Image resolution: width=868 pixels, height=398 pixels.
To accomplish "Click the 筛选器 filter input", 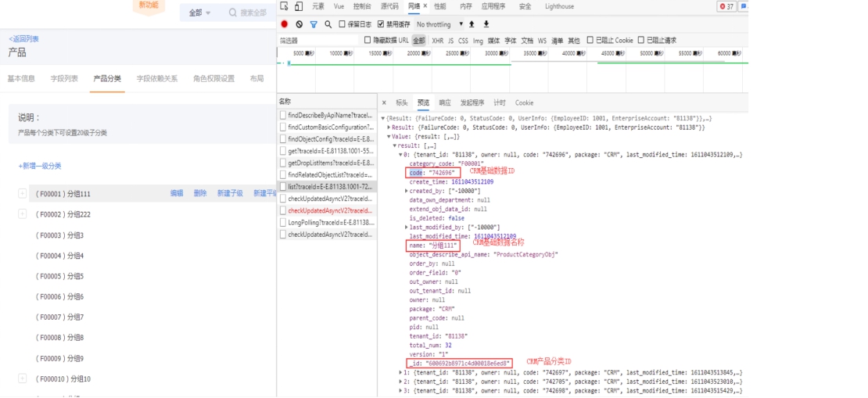I will tap(318, 41).
